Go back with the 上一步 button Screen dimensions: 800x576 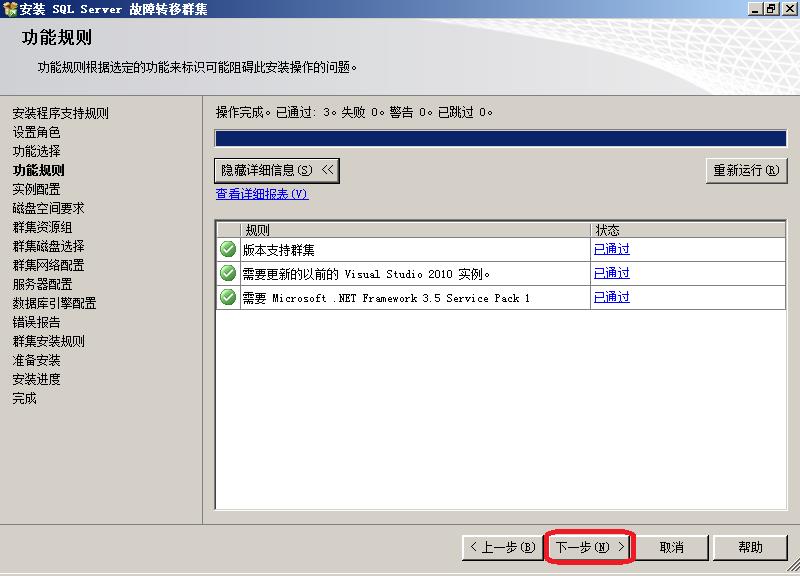coord(501,547)
